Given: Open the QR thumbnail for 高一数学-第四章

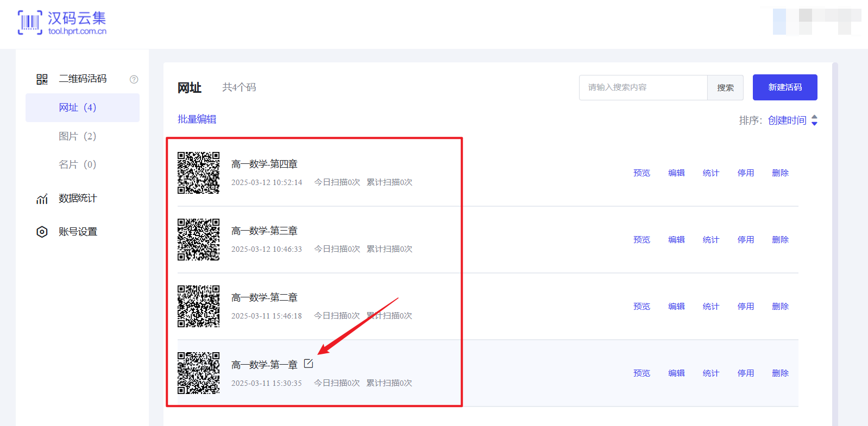Looking at the screenshot, I should [x=198, y=173].
